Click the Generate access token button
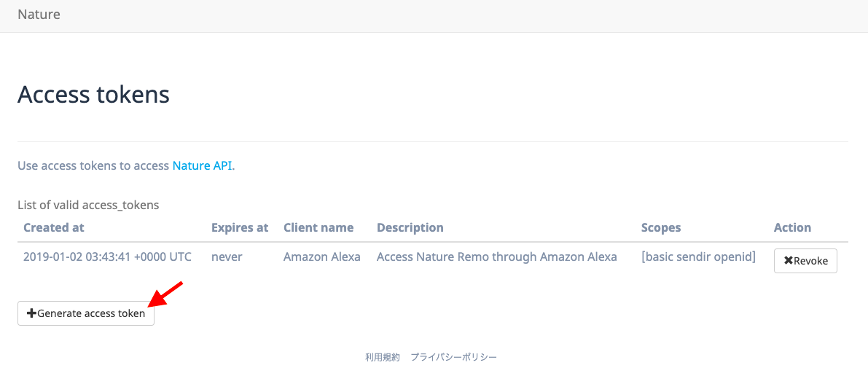Viewport: 868px width, 376px height. pyautogui.click(x=86, y=313)
